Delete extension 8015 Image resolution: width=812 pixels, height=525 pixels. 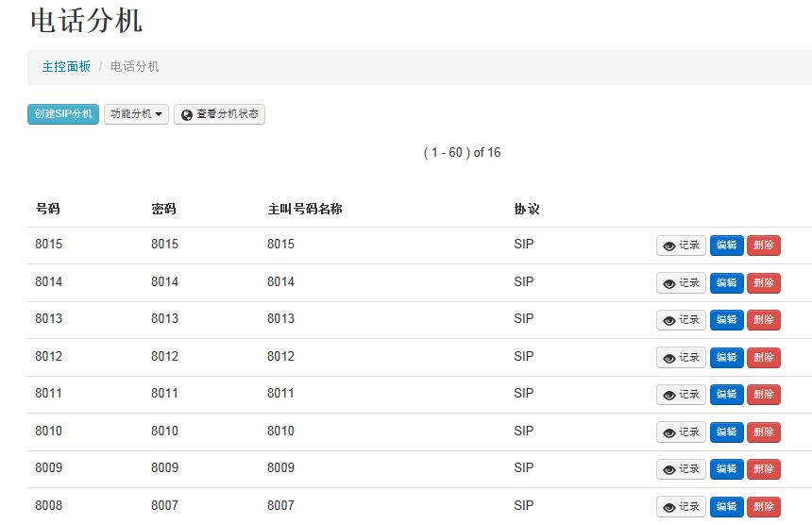click(763, 246)
